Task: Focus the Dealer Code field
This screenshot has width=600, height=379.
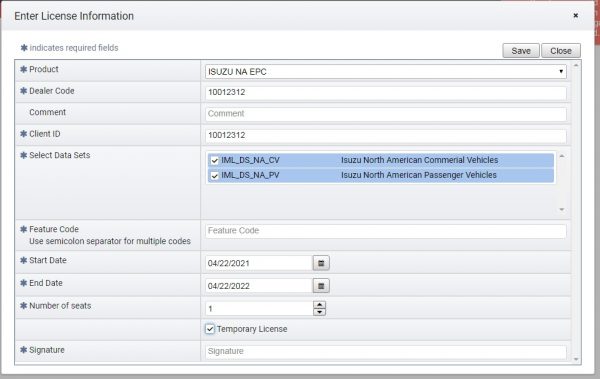Action: 386,92
